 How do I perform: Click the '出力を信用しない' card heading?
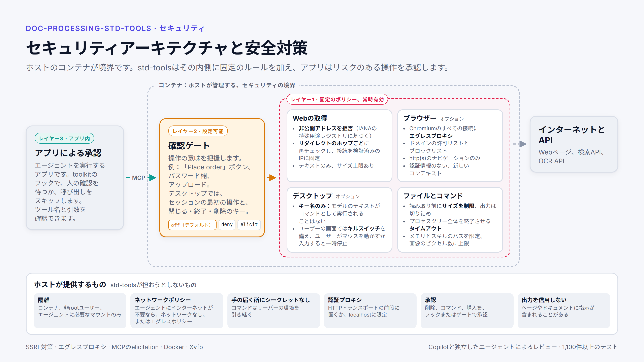tap(544, 300)
